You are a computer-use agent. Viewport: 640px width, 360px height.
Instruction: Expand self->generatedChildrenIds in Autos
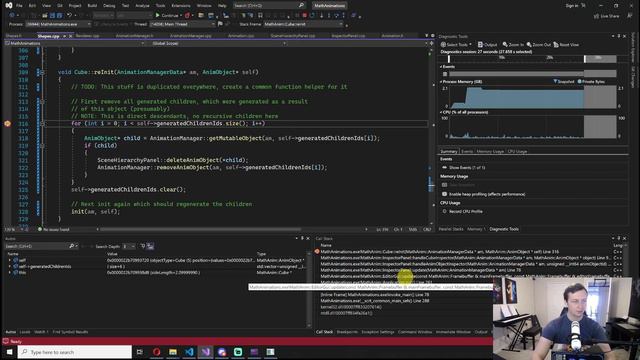pos(10,267)
